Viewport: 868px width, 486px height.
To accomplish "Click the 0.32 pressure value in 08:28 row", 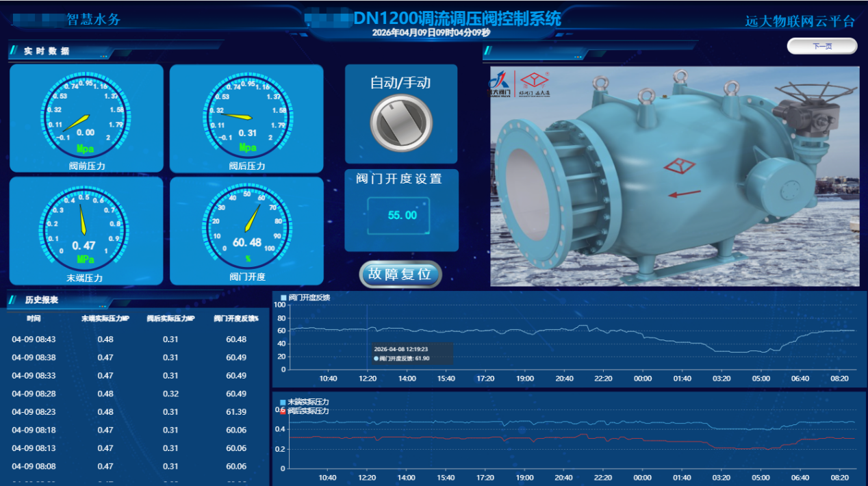I will tap(171, 394).
